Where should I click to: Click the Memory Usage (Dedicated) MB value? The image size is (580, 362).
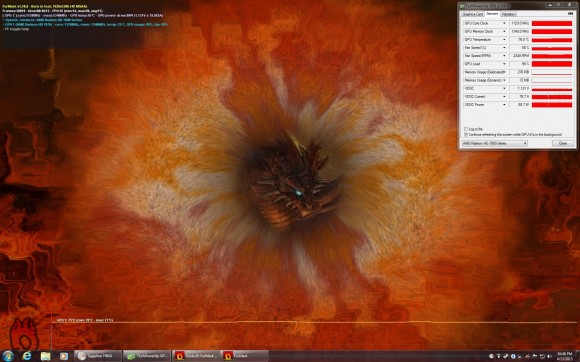coord(520,72)
